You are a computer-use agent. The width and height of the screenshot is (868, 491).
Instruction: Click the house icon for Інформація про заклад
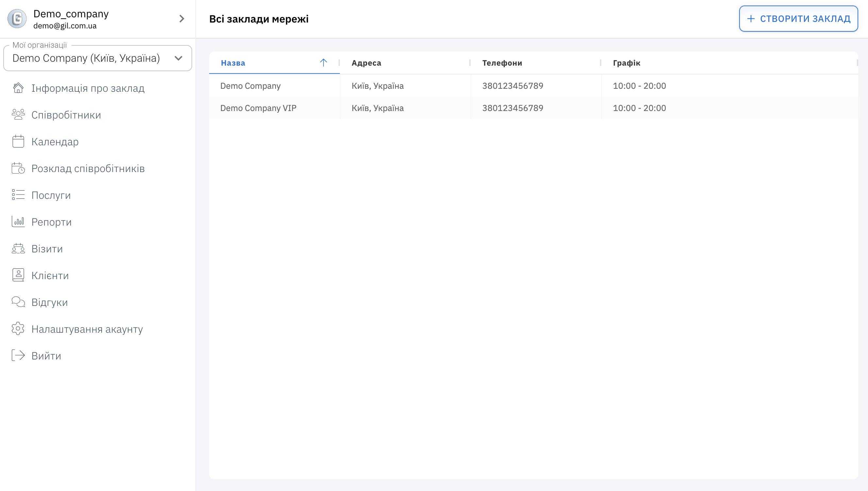point(18,88)
